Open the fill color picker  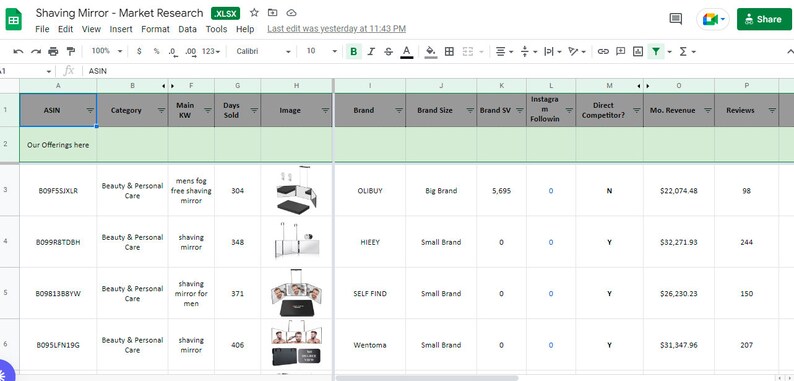click(x=431, y=52)
